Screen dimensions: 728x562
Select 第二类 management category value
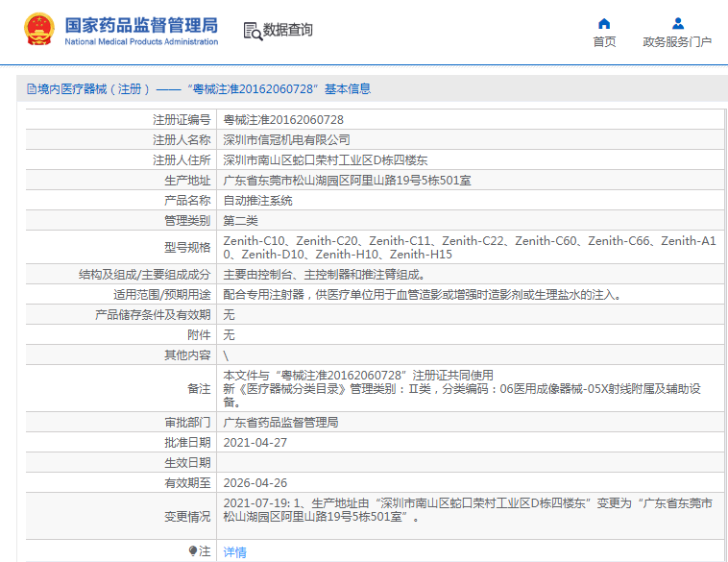[240, 221]
